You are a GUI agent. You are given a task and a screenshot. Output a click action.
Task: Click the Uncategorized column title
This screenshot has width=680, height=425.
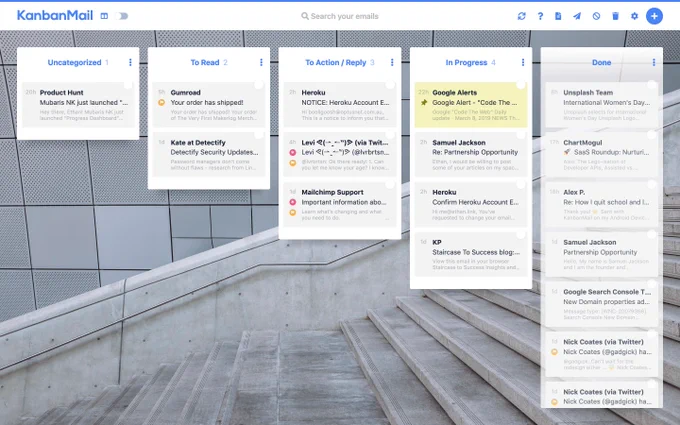(x=74, y=62)
